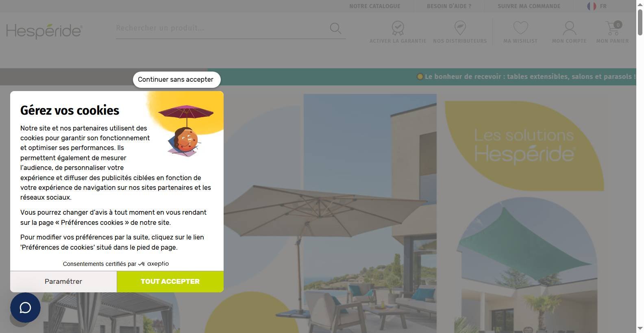Open the Suivre ma commande link
Screen dimensions: 644x333
point(529,6)
